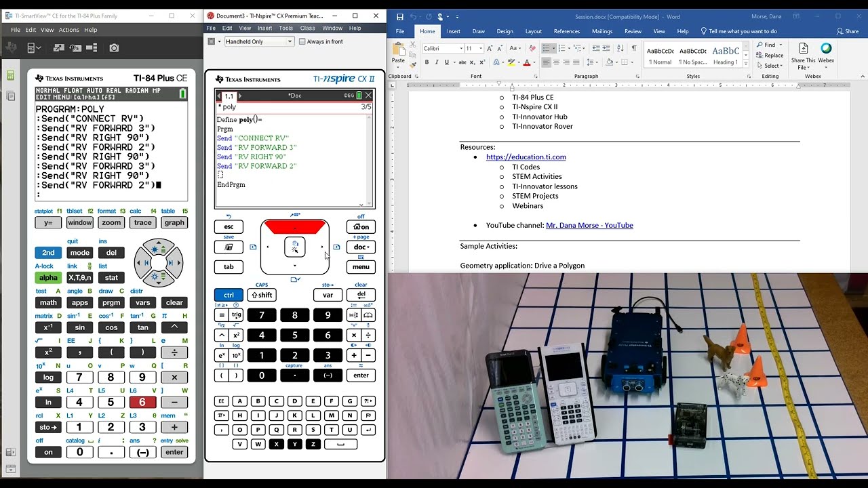The image size is (868, 488).
Task: Open the Mailings tab in Word
Action: click(x=602, y=31)
